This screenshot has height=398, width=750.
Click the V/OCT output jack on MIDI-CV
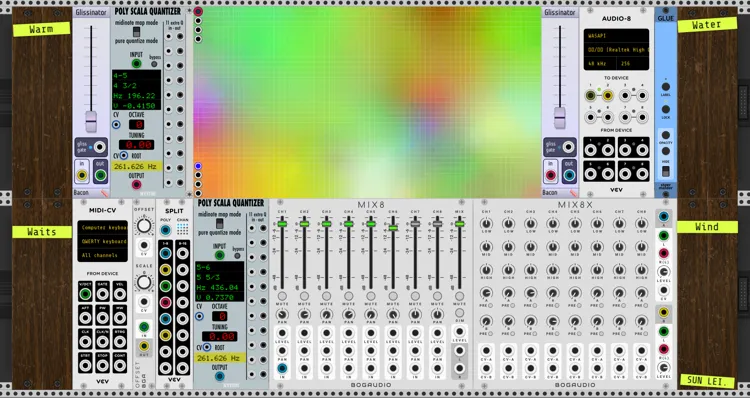pos(85,294)
